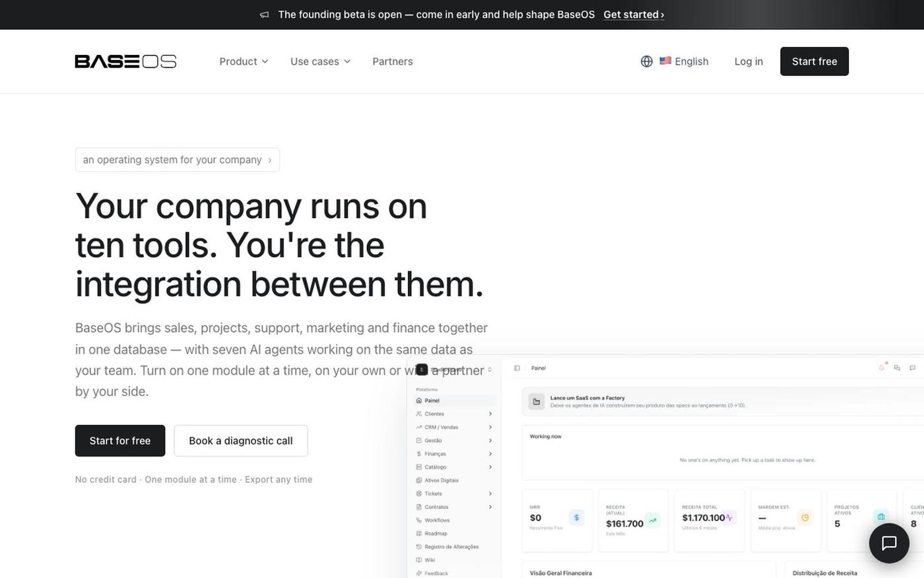Toggle the sidebar panel icon beside Painel
This screenshot has height=578, width=924.
tap(517, 368)
